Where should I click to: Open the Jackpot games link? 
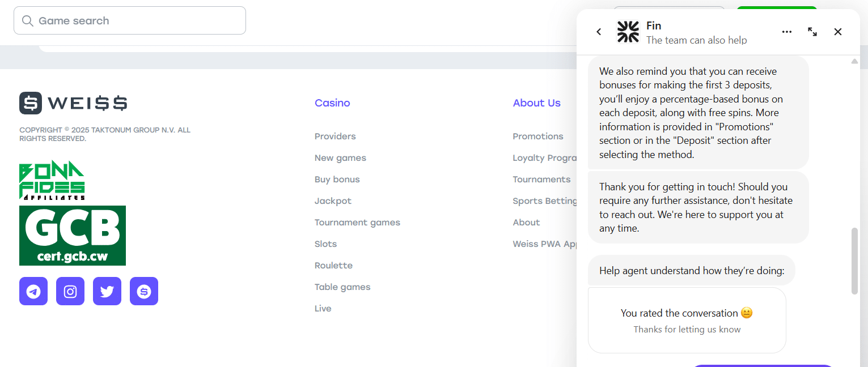point(333,201)
